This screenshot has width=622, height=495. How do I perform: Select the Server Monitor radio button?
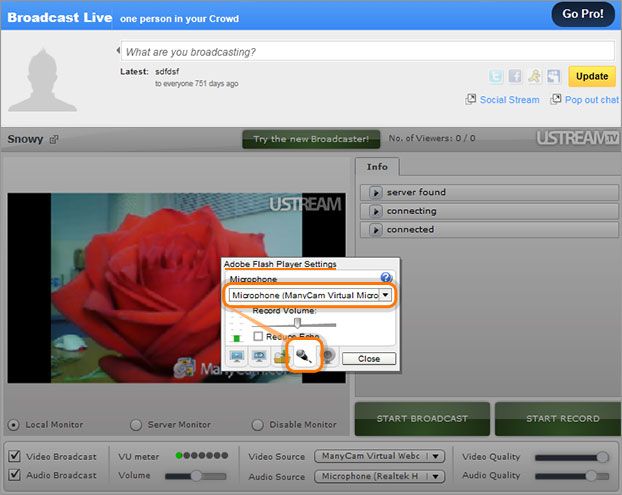136,424
